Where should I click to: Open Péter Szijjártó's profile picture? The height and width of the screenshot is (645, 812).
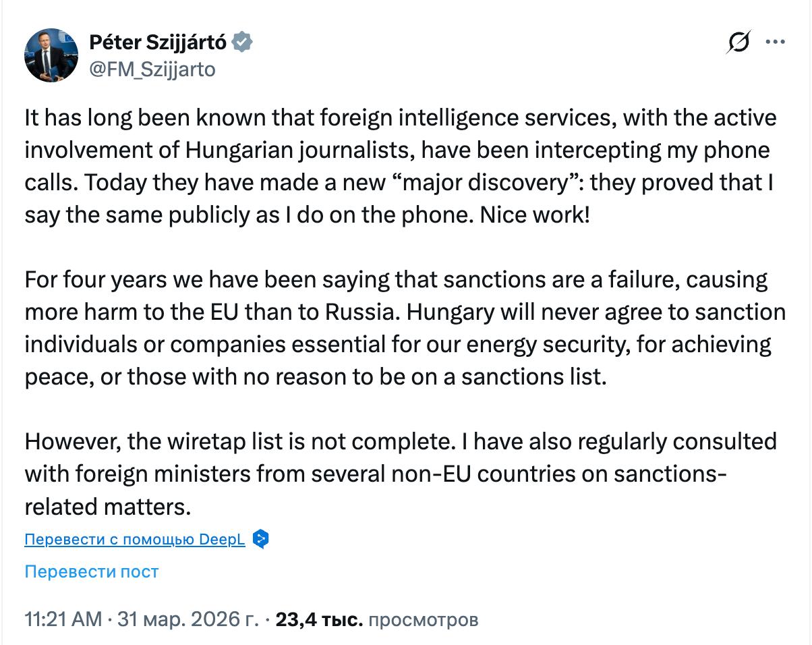[51, 55]
